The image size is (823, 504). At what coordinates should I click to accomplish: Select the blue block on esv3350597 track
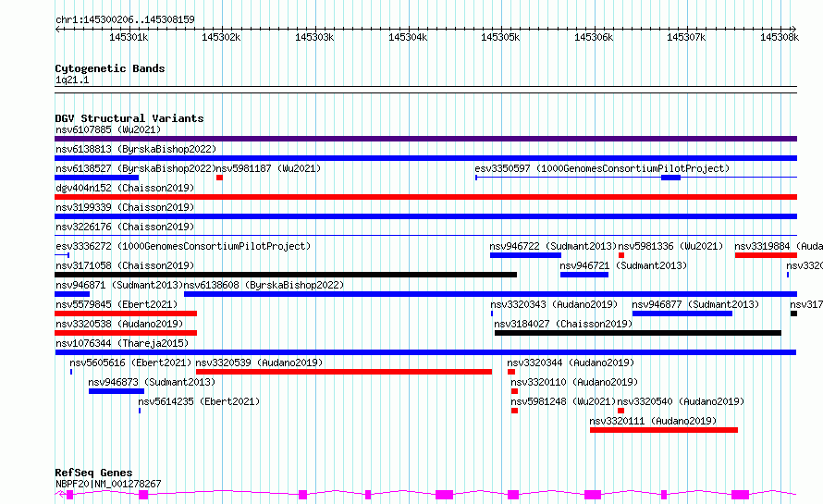[670, 178]
